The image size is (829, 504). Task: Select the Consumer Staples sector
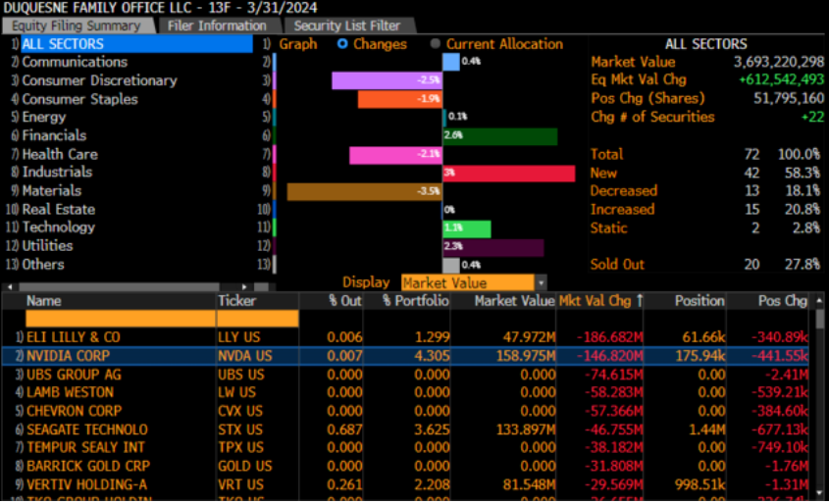point(79,99)
